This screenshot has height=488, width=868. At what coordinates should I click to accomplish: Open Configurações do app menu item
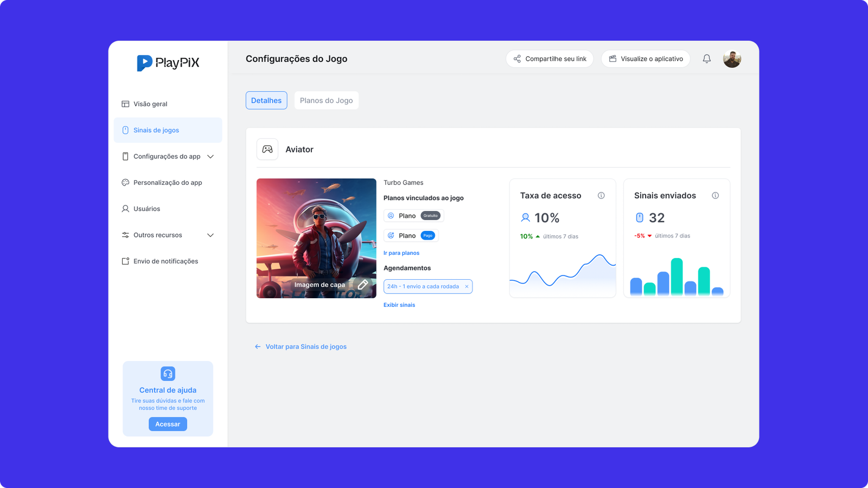click(168, 156)
